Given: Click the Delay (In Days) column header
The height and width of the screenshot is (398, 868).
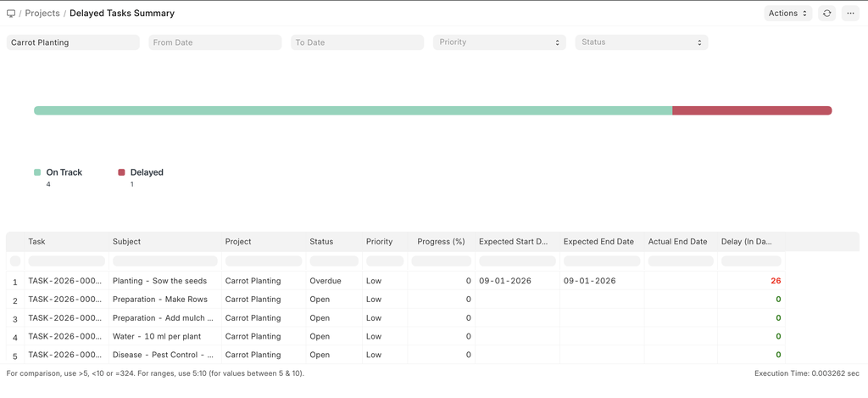Looking at the screenshot, I should click(x=746, y=242).
